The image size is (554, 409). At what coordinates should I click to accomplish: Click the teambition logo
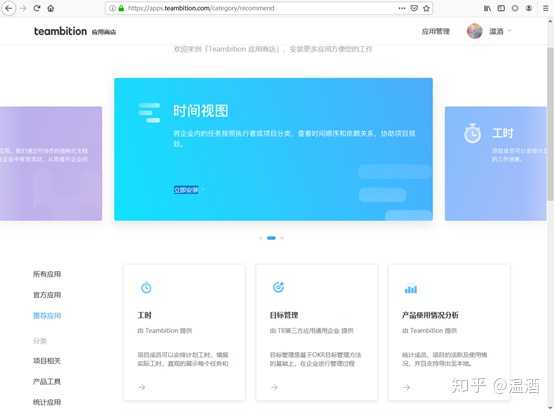coord(60,31)
